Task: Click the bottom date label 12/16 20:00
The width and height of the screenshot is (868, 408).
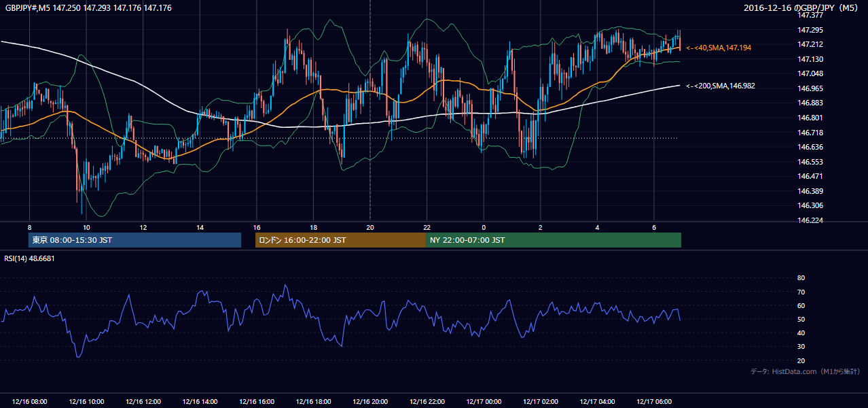Action: tap(370, 402)
